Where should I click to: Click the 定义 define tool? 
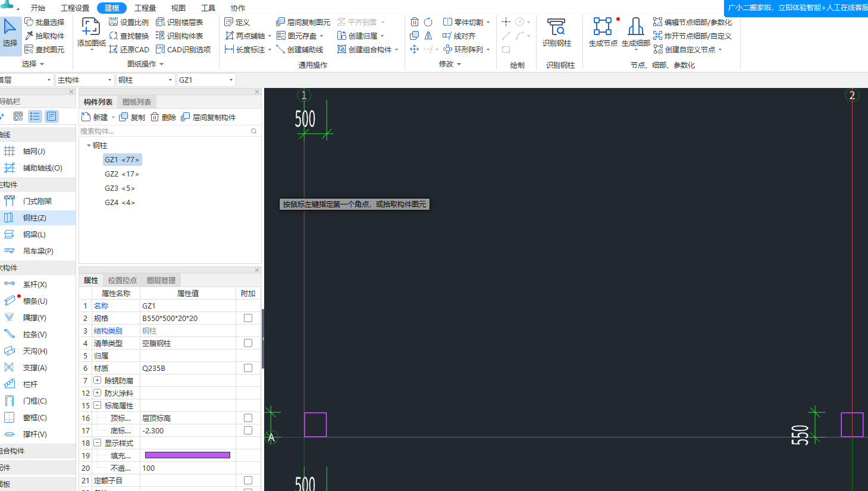click(237, 22)
